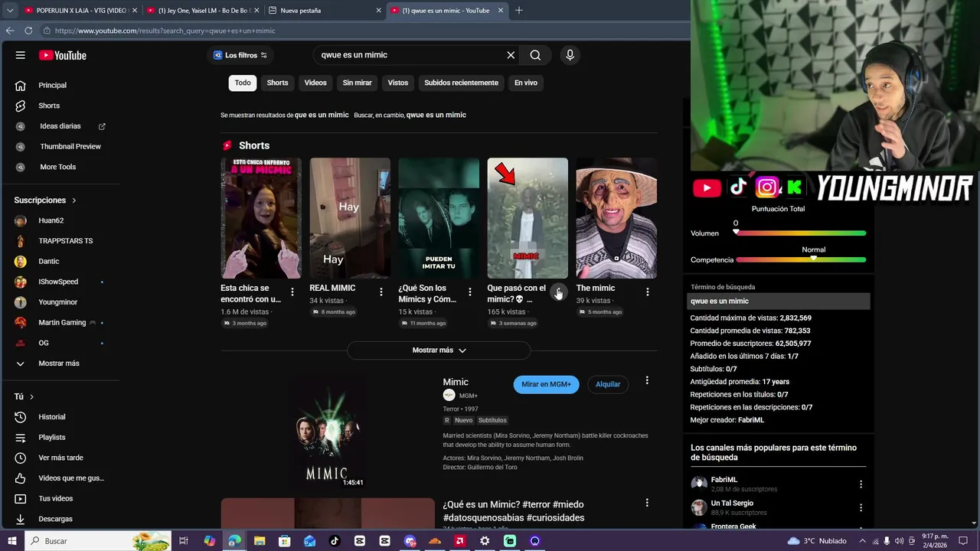Reload the page in the browser
The width and height of the screenshot is (980, 551).
(x=28, y=31)
